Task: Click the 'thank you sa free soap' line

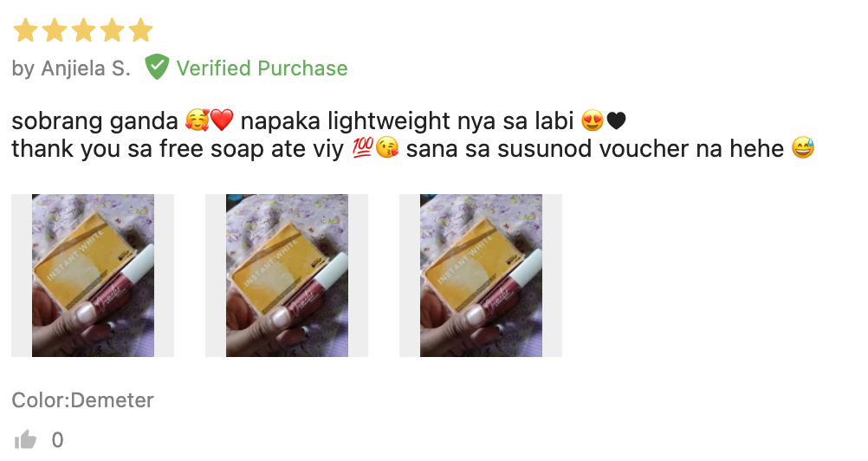Action: tap(413, 148)
